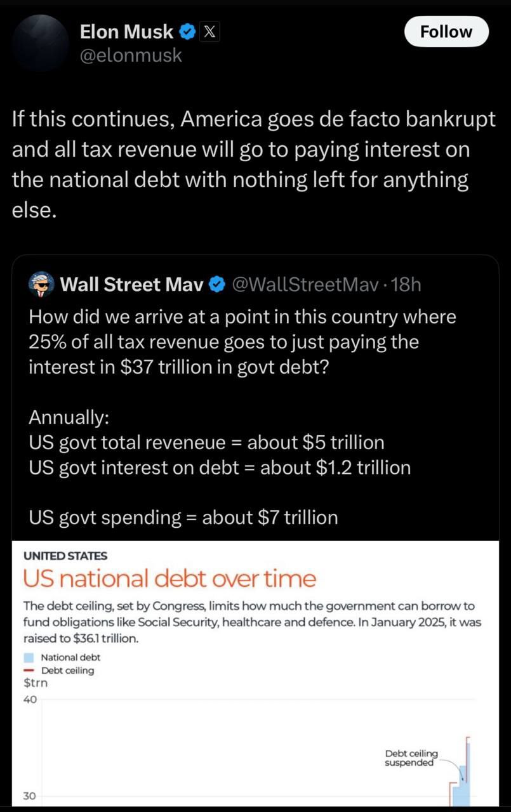Click the 18h timestamp on quoted post
511x812 pixels.
(x=406, y=285)
